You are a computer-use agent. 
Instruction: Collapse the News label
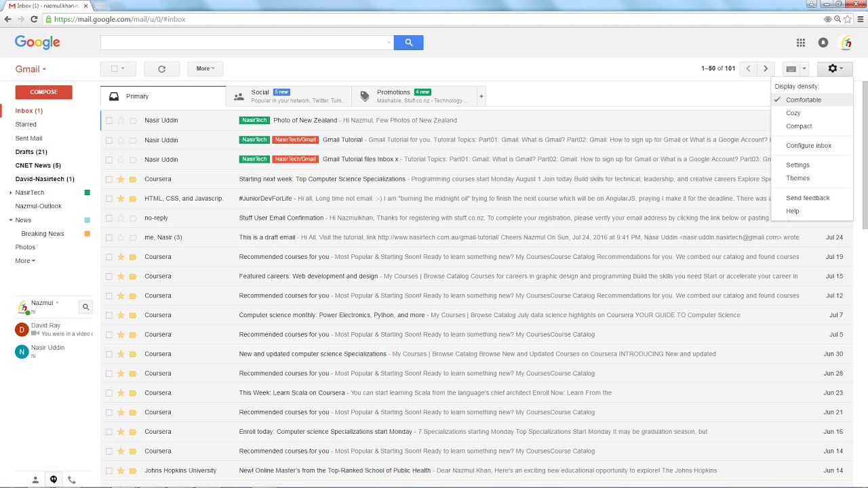tap(10, 220)
